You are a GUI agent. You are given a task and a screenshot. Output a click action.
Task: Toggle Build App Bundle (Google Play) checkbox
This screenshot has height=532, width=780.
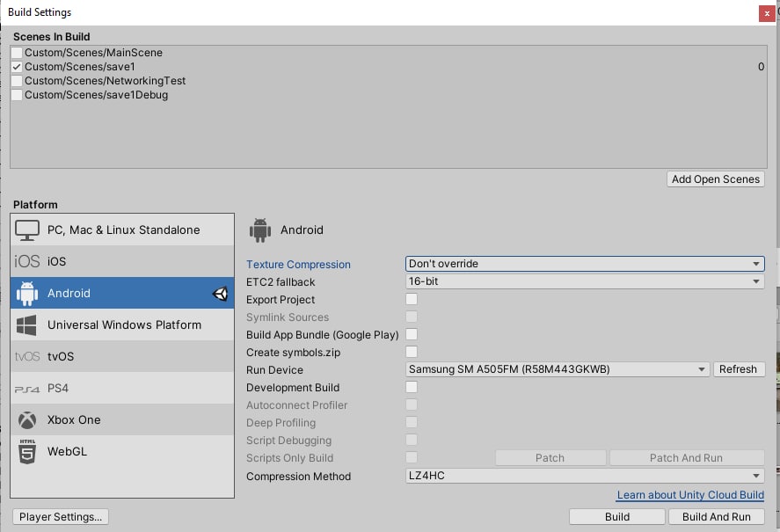coord(412,334)
